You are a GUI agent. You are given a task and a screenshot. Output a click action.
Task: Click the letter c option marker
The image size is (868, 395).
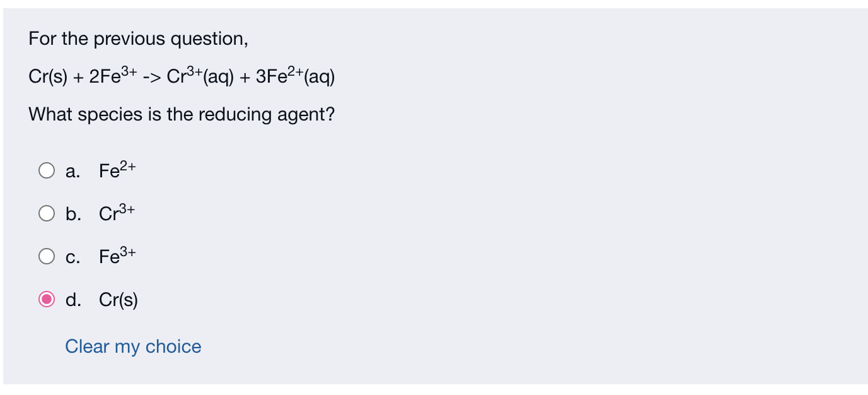(71, 257)
